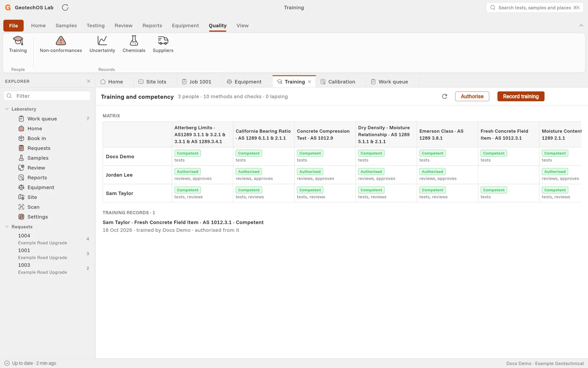Open Review in the Explorer
This screenshot has width=588, height=368.
click(x=47, y=168)
